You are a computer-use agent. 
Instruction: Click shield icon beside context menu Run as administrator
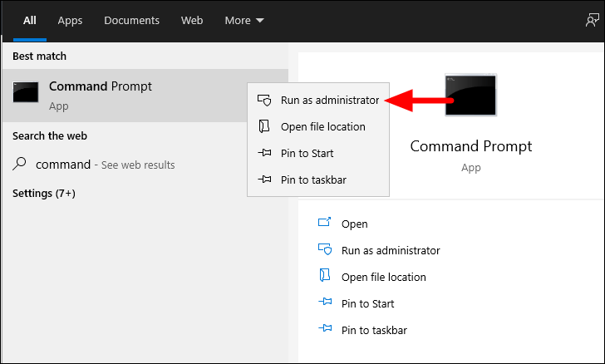point(264,100)
